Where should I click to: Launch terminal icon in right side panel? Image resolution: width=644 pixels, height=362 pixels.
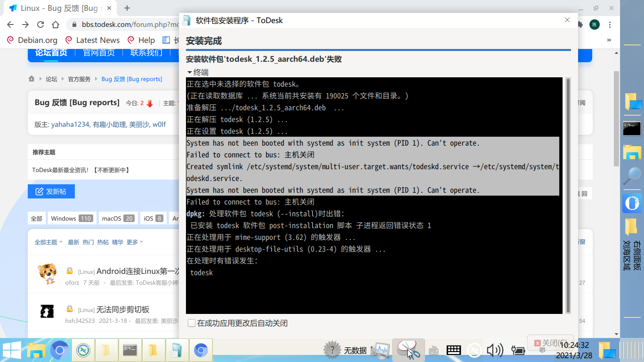[x=632, y=128]
